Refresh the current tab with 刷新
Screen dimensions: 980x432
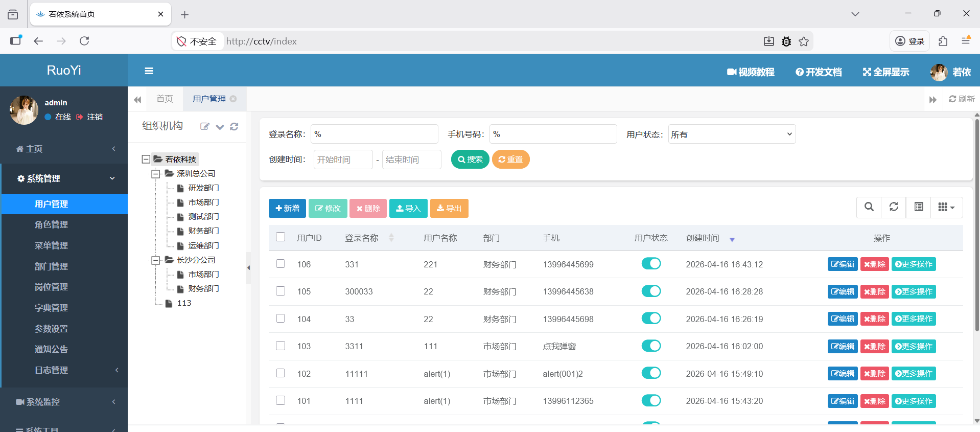[962, 99]
